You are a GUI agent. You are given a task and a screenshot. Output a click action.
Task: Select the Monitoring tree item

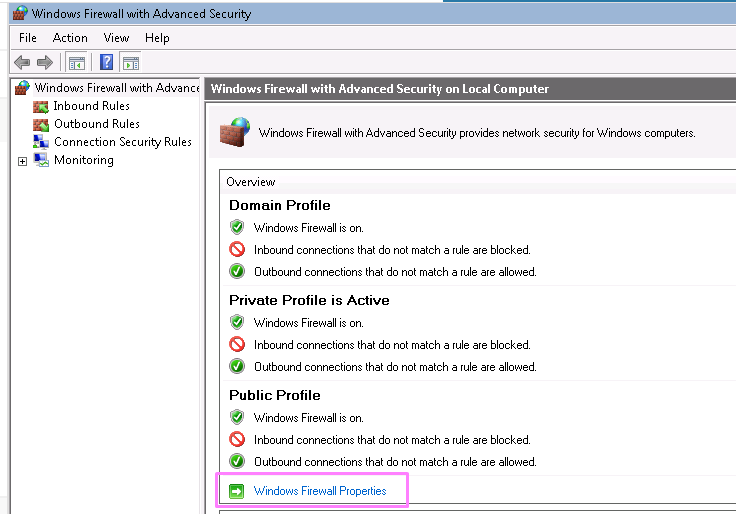84,160
